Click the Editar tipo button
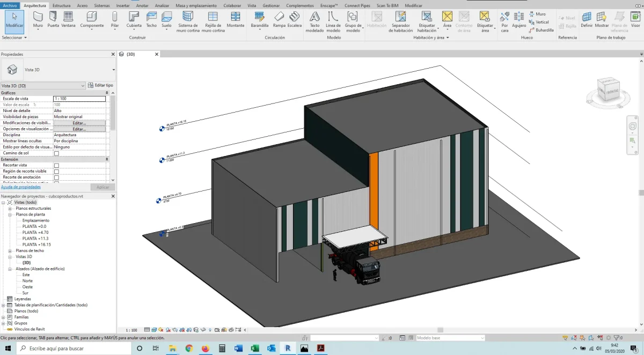644x355 pixels. [100, 85]
